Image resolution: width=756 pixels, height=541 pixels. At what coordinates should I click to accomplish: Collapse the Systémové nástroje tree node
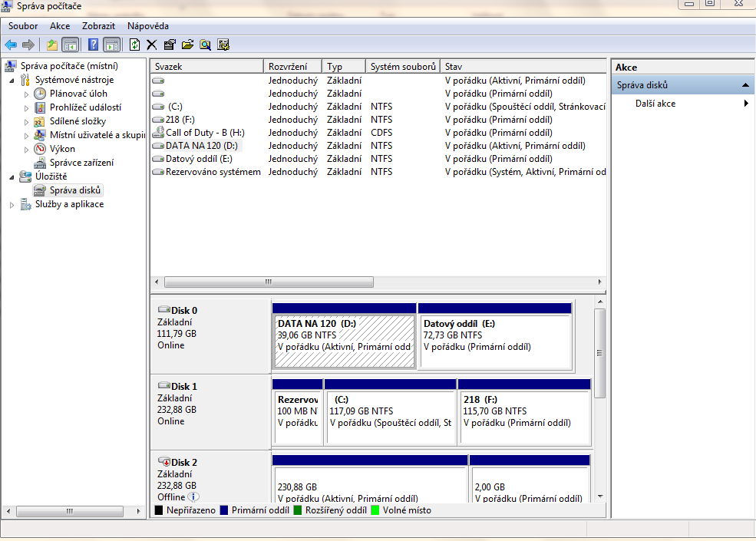[12, 80]
